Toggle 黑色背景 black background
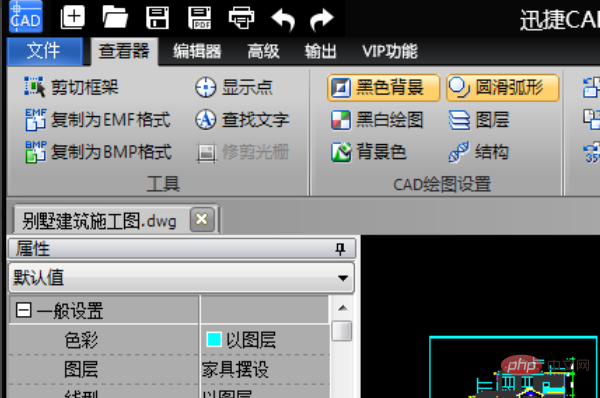Screen dimensions: 600x398 click(383, 88)
